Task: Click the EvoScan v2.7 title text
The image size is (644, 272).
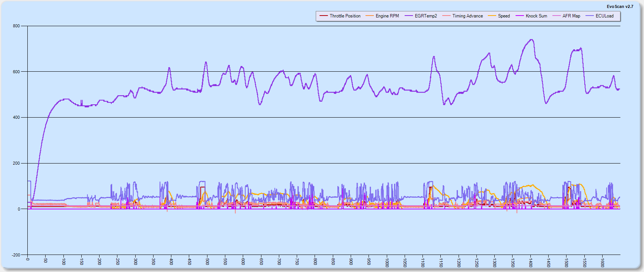Action: (x=620, y=6)
